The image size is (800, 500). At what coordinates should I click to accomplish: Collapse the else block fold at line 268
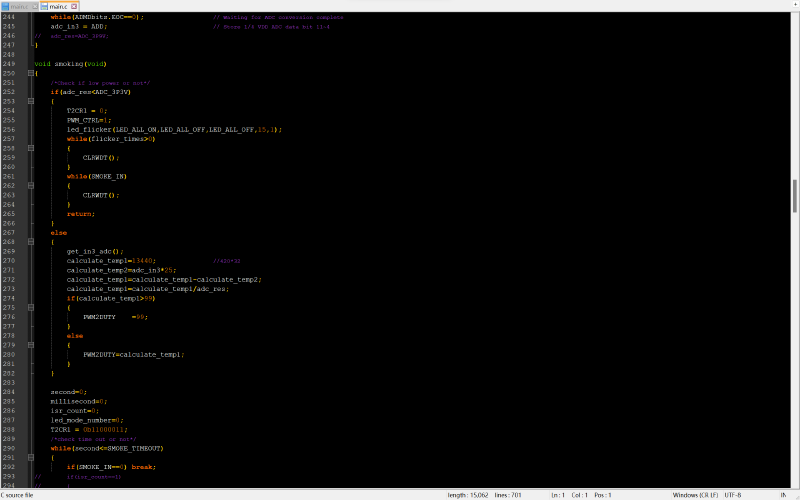point(31,242)
